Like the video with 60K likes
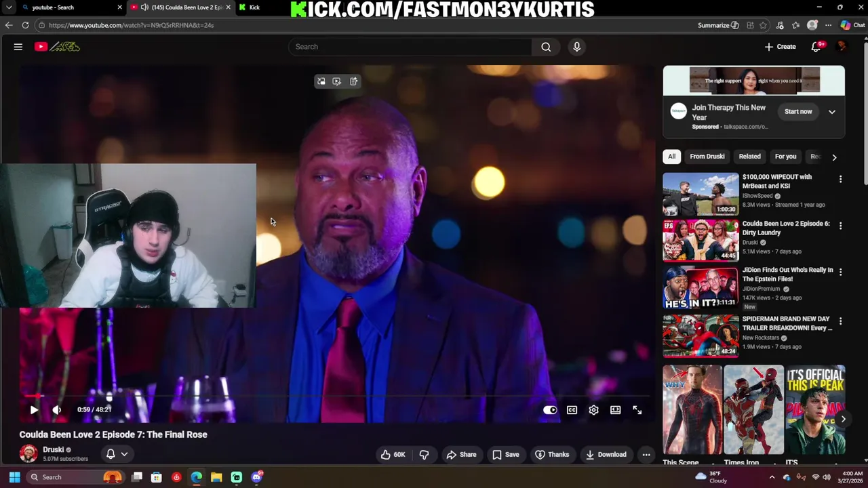The image size is (868, 488). [393, 454]
